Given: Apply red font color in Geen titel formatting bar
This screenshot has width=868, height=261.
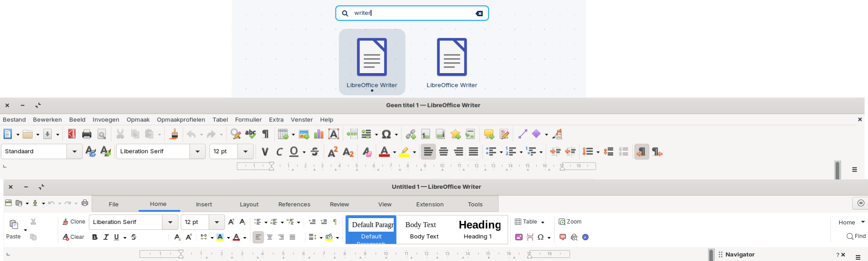Looking at the screenshot, I should (x=384, y=152).
